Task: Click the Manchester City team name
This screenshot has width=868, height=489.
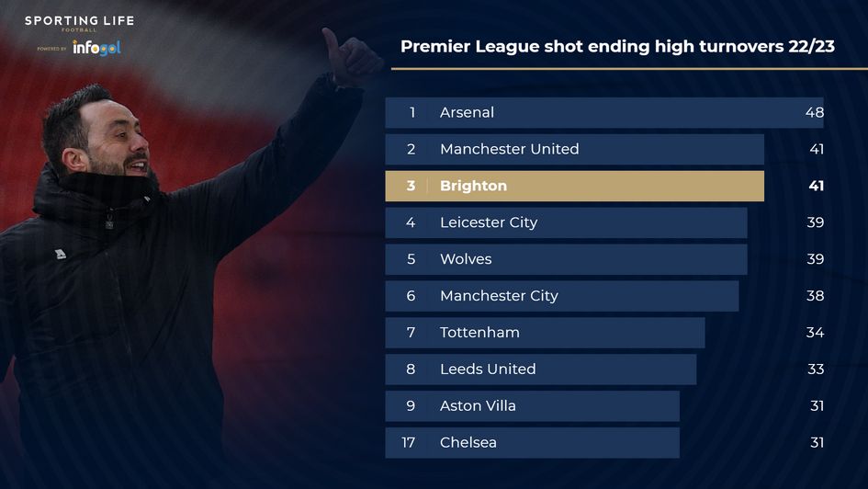Action: click(499, 296)
